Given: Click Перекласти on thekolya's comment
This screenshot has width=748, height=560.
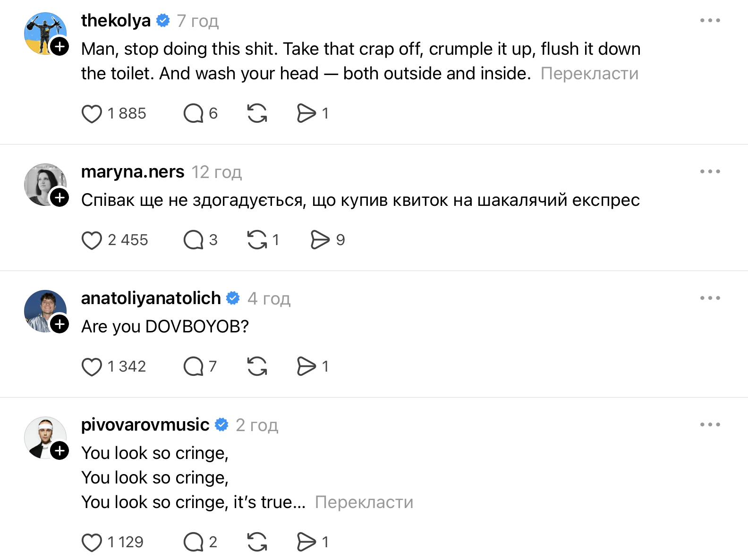Looking at the screenshot, I should pyautogui.click(x=589, y=74).
